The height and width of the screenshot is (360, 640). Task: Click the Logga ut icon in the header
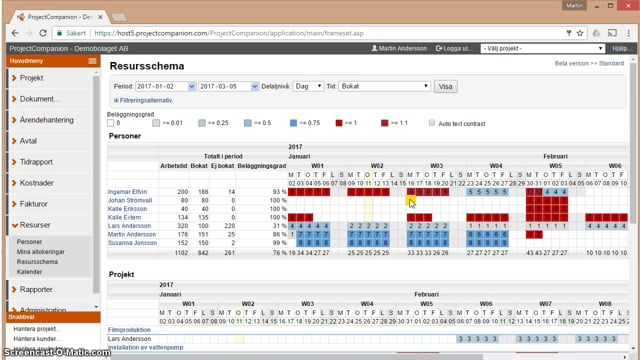point(439,48)
